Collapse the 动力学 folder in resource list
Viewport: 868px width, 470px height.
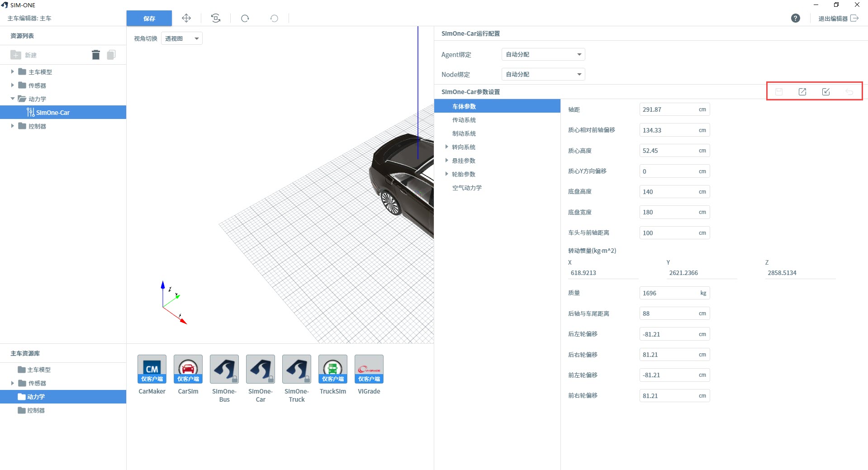pyautogui.click(x=13, y=99)
